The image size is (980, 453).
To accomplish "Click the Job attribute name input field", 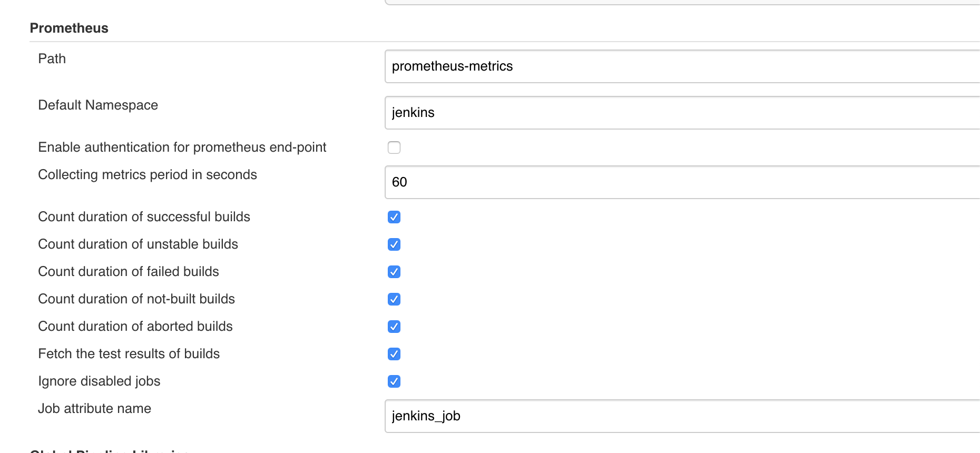I will pyautogui.click(x=682, y=416).
